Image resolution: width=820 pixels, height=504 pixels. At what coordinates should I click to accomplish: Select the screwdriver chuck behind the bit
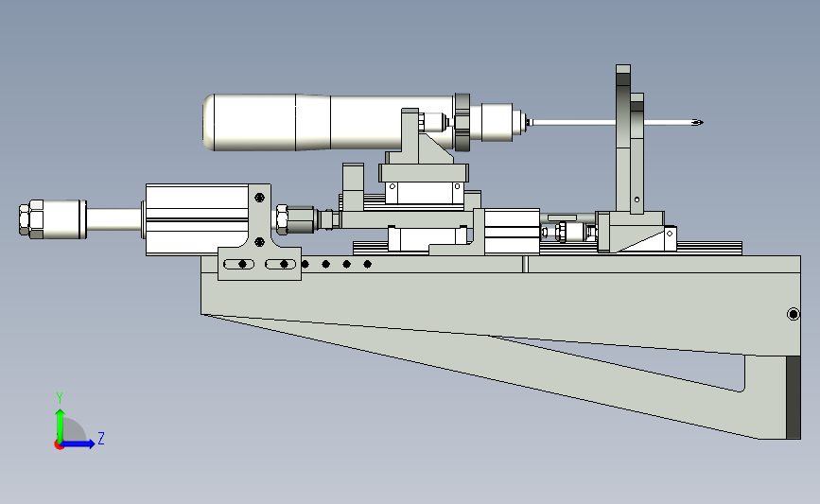point(496,122)
